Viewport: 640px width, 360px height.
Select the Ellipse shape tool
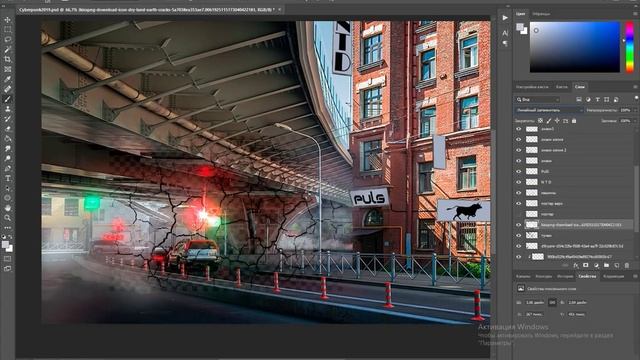7,198
